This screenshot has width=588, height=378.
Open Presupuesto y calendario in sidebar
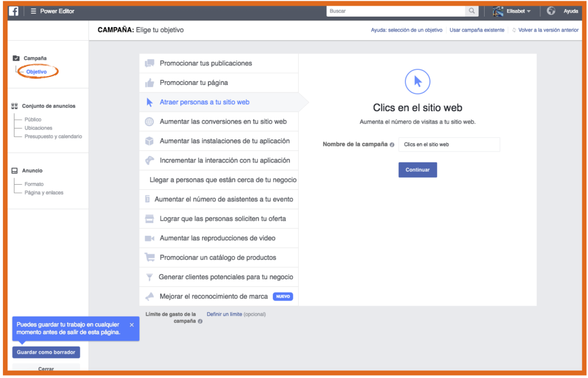point(53,137)
